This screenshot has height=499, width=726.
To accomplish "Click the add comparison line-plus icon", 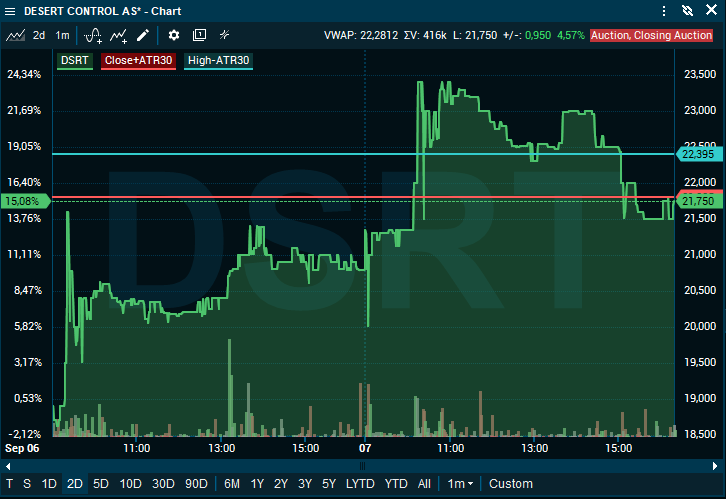I will click(x=119, y=35).
